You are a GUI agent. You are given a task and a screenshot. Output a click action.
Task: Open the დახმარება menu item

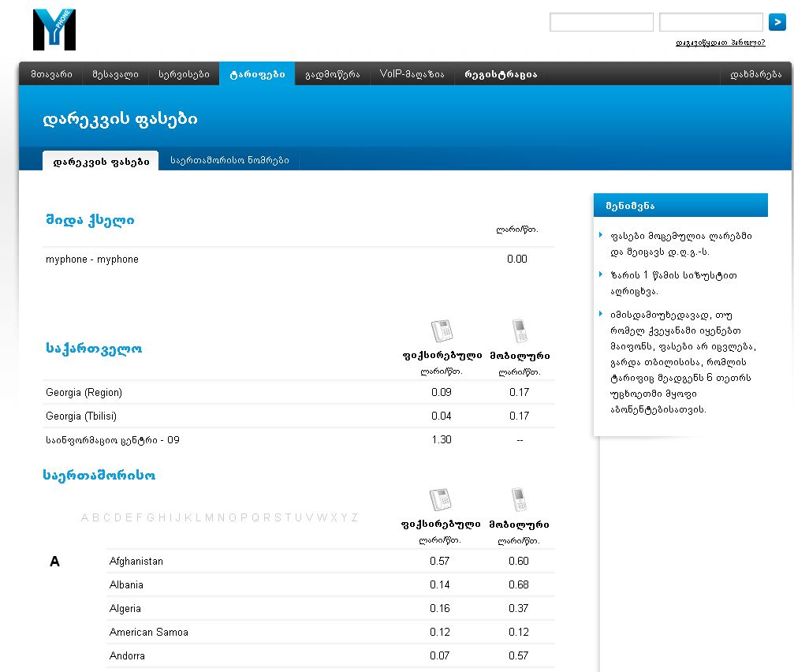pos(755,74)
